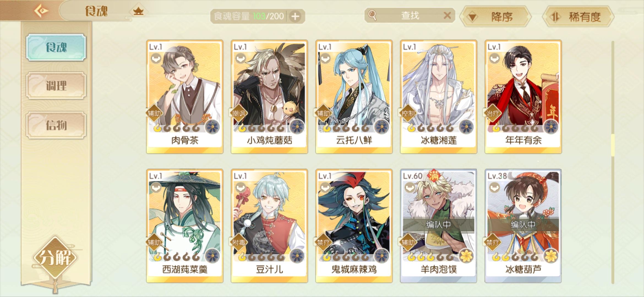Select the 信物 tab
The height and width of the screenshot is (297, 644).
click(56, 125)
